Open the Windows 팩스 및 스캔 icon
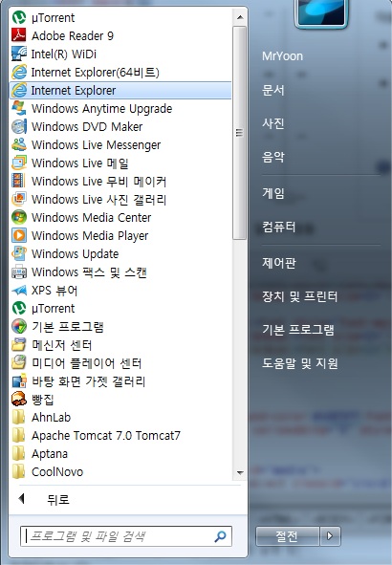Viewport: 392px width, 565px height. coord(19,272)
